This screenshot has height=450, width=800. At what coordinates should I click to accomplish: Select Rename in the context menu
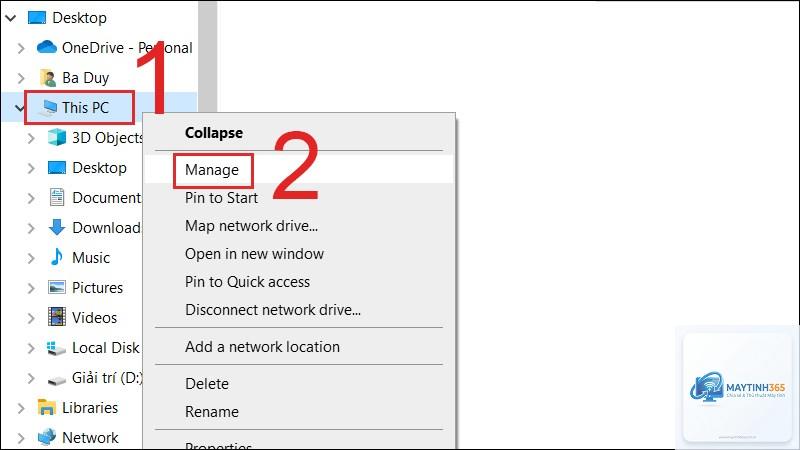pyautogui.click(x=212, y=412)
